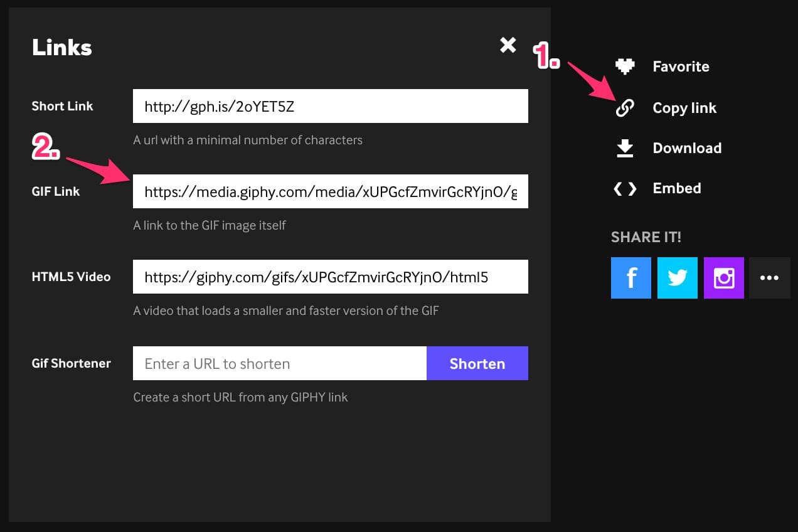The image size is (798, 532).
Task: Click the Copy link text label
Action: 684,108
